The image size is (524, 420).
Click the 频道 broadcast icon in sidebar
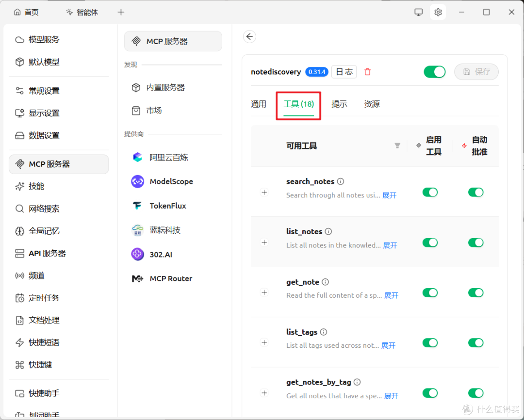pos(20,275)
